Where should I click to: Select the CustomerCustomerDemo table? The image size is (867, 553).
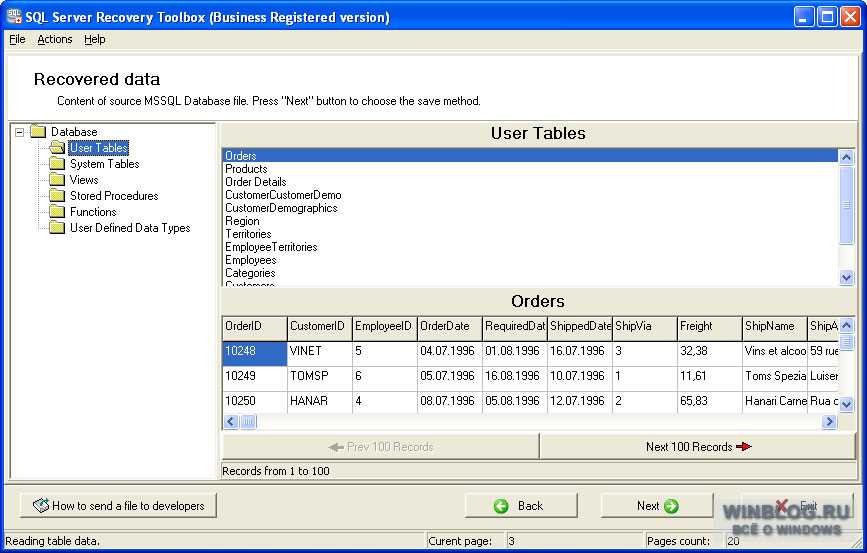click(x=530, y=195)
